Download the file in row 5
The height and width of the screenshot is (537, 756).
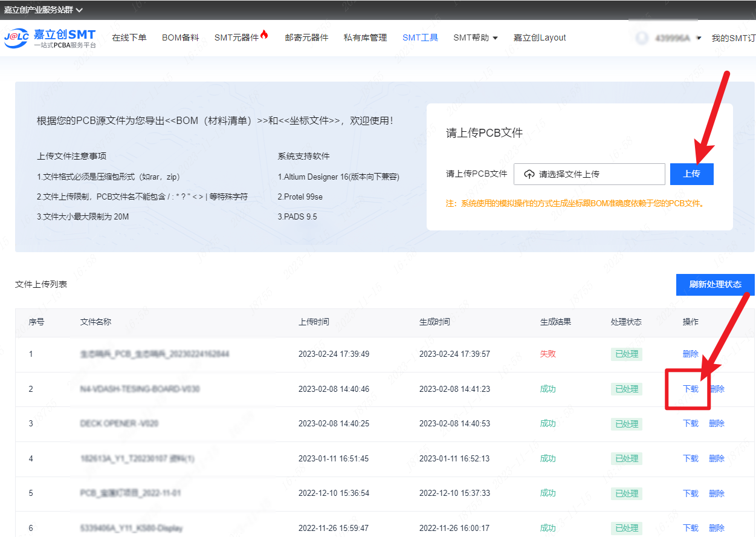click(690, 493)
